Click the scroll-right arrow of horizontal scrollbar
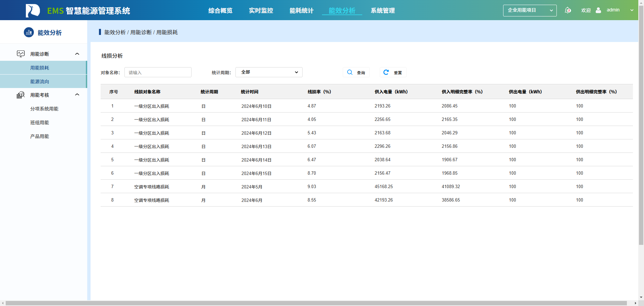The image size is (644, 306). click(635, 303)
